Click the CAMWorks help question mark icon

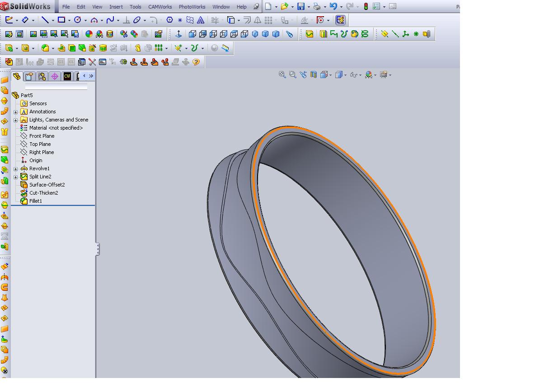pyautogui.click(x=196, y=62)
